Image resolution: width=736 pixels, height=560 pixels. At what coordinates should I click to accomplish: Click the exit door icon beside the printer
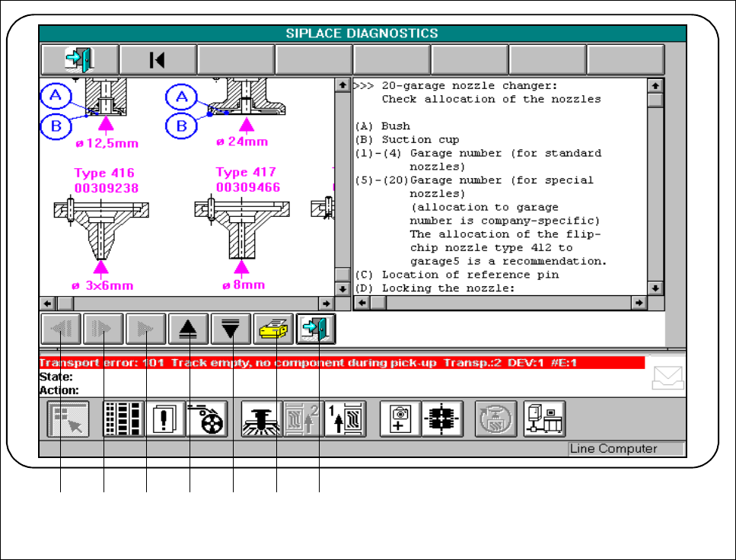coord(316,329)
